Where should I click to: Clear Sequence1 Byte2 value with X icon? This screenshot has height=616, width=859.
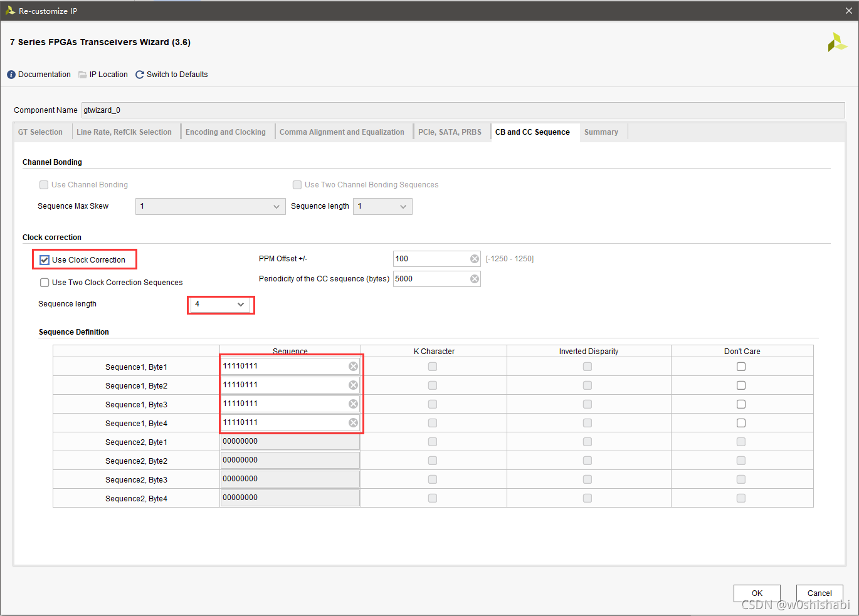(354, 385)
